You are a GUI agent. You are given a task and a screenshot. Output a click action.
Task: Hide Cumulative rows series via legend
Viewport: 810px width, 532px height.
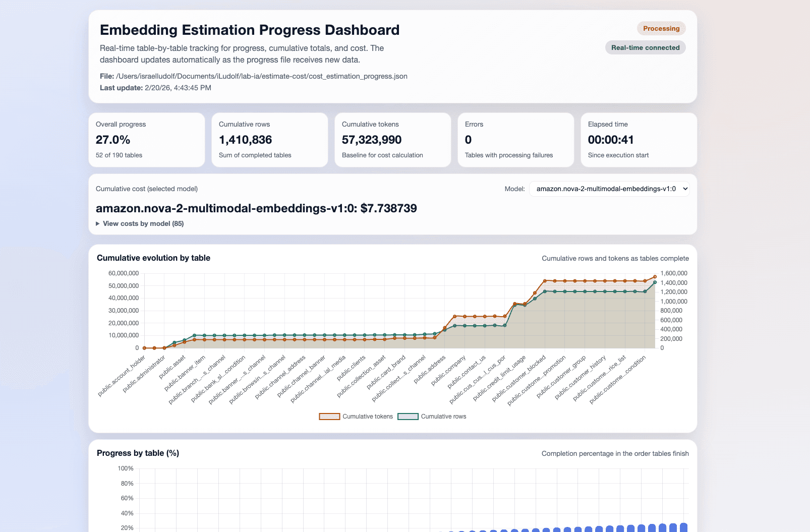(444, 416)
